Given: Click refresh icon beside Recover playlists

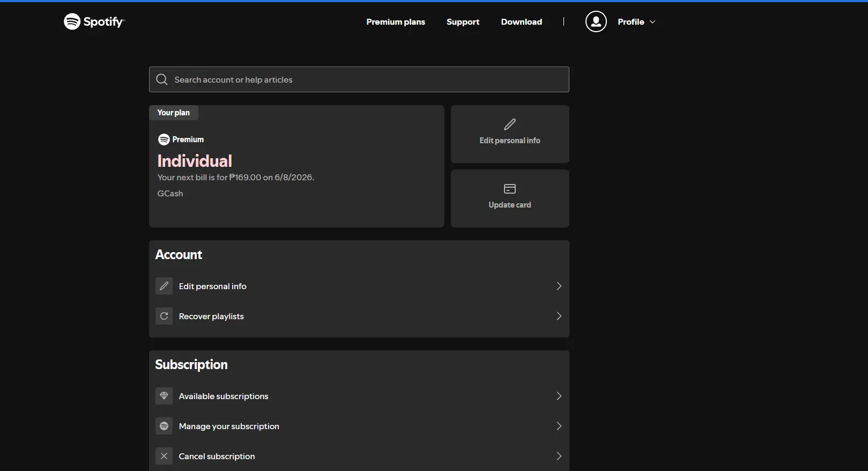Looking at the screenshot, I should point(164,316).
